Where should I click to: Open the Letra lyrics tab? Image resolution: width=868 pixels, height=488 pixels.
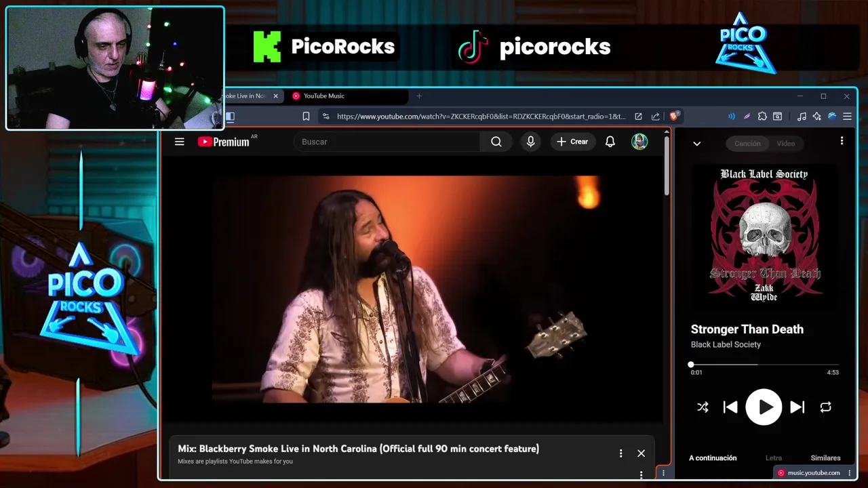point(774,458)
